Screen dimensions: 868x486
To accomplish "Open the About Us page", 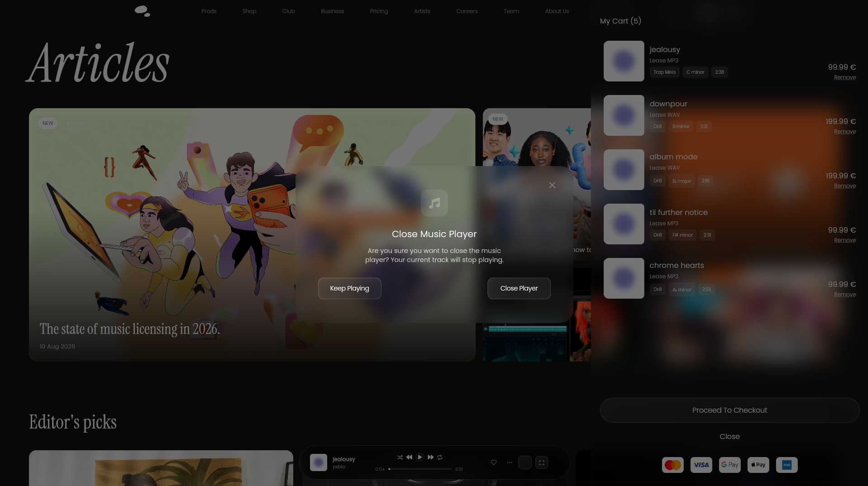I will pyautogui.click(x=557, y=11).
